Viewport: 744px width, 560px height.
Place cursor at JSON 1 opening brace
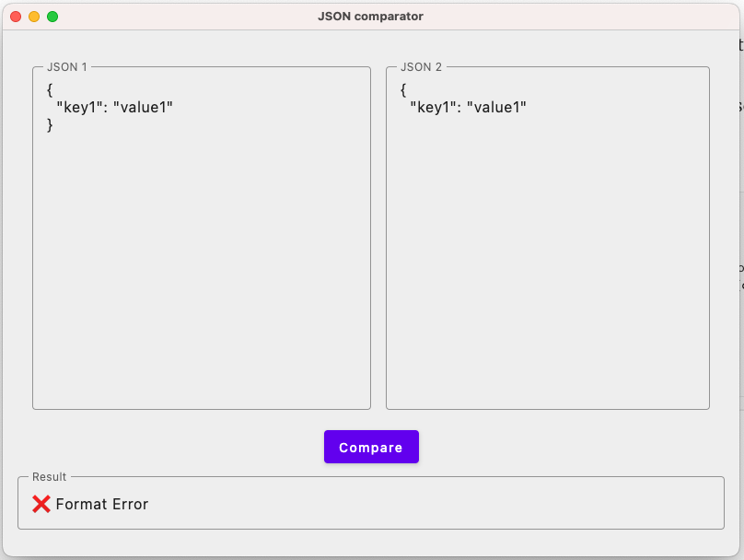coord(50,89)
